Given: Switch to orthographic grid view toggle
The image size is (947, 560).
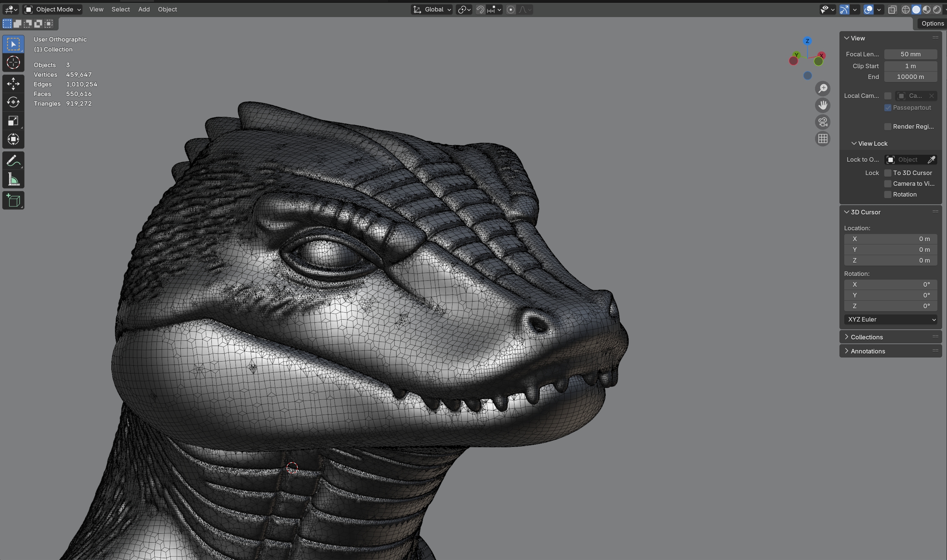Looking at the screenshot, I should coord(822,139).
